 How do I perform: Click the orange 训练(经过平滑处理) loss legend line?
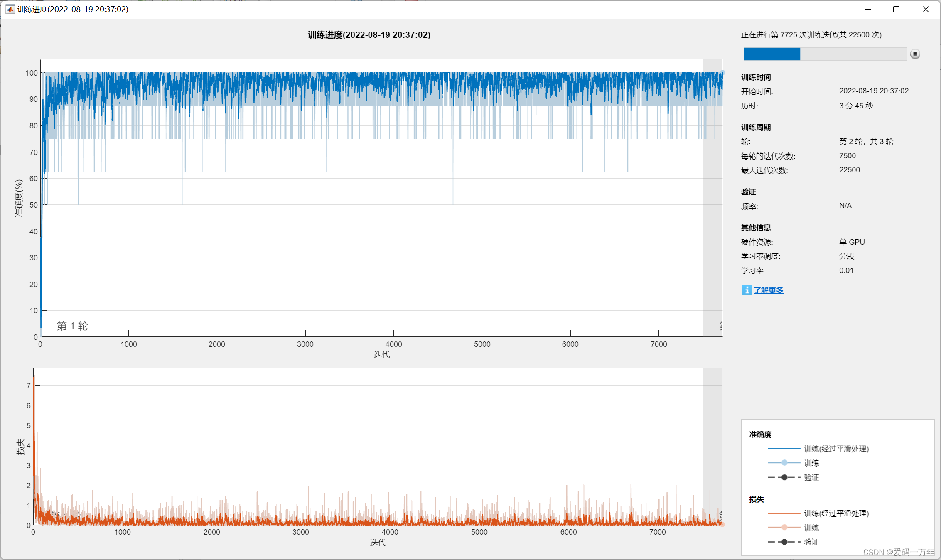pyautogui.click(x=784, y=513)
